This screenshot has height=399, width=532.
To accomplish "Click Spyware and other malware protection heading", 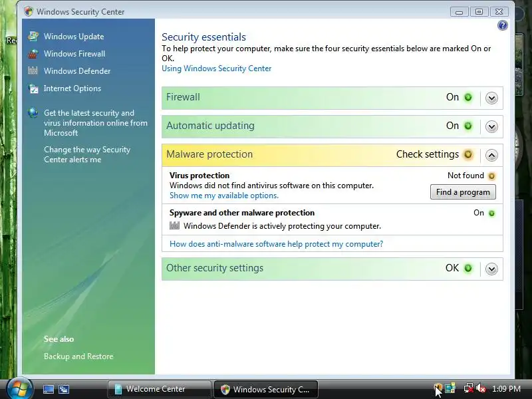I will [242, 213].
